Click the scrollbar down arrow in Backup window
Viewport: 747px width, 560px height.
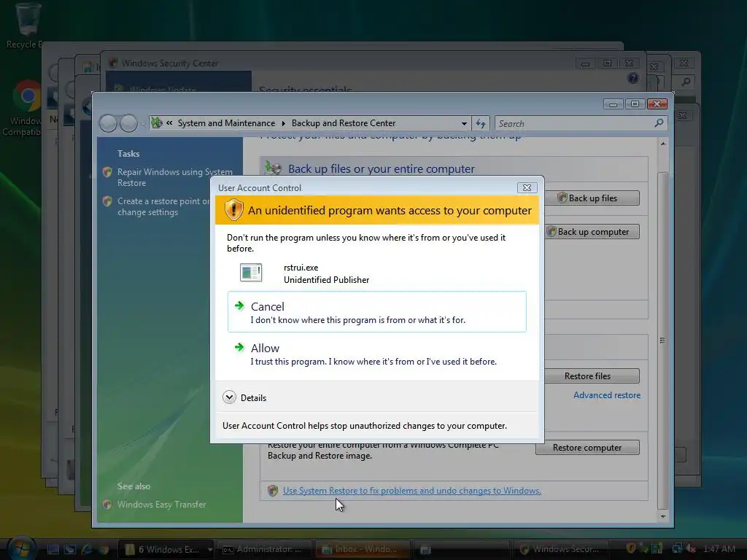coord(662,517)
